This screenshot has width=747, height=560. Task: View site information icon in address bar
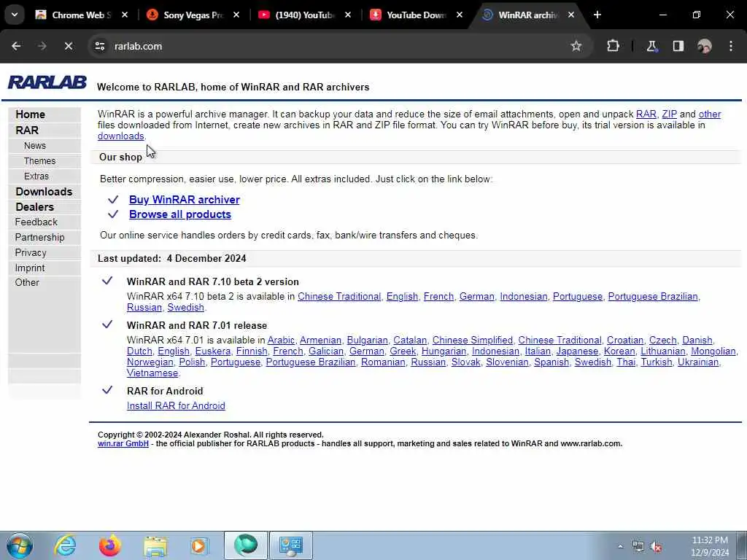point(99,46)
